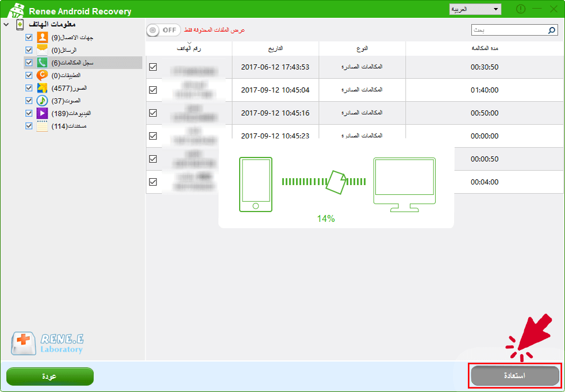Image resolution: width=565 pixels, height=392 pixels.
Task: Collapse the معلومات الهاتف tree node
Action: pyautogui.click(x=6, y=25)
